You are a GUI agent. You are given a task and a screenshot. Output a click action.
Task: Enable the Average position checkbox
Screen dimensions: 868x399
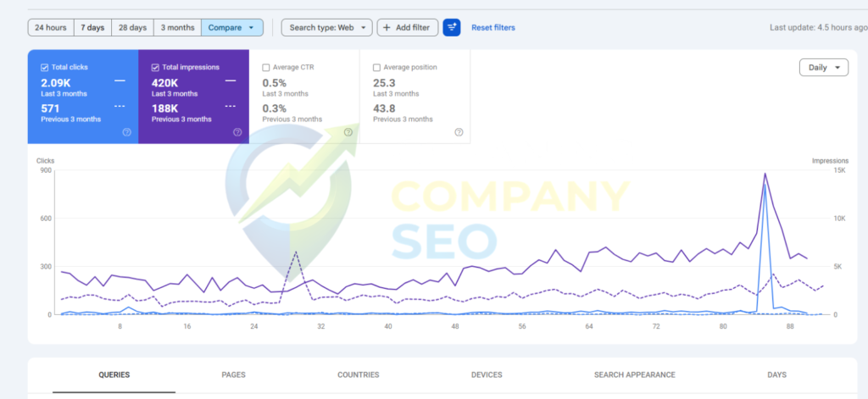(x=376, y=67)
